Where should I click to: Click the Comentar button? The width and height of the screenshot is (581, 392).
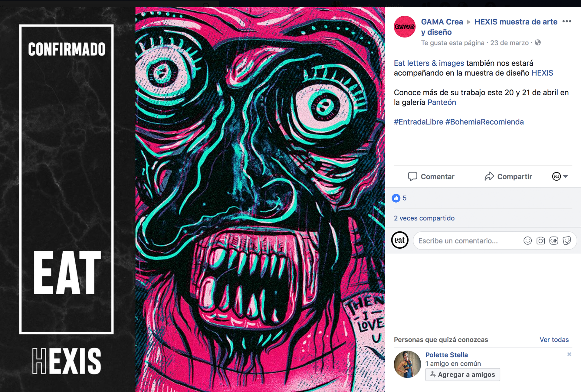431,177
